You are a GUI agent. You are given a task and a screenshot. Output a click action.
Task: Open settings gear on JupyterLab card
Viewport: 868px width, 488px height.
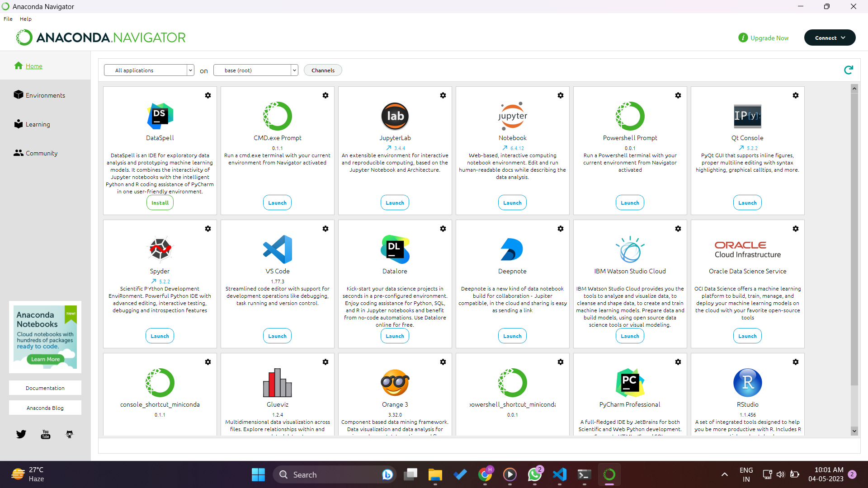pos(443,95)
